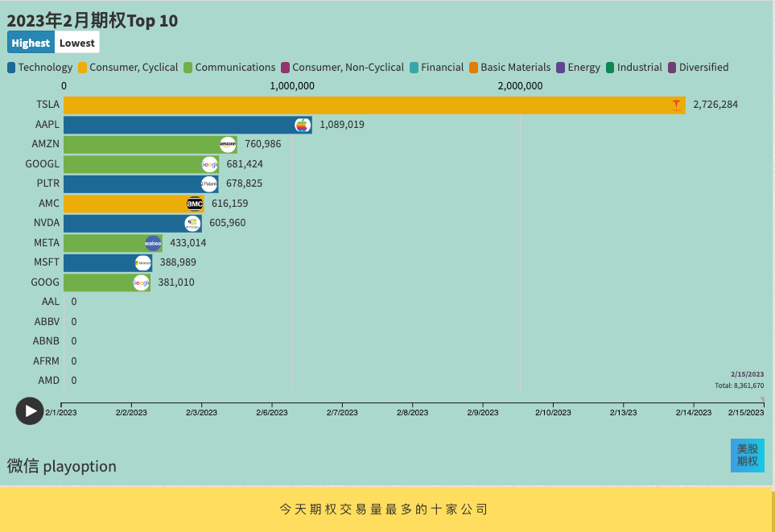Image resolution: width=775 pixels, height=532 pixels.
Task: Click the Tesla logo on TSLA bar
Action: click(676, 105)
